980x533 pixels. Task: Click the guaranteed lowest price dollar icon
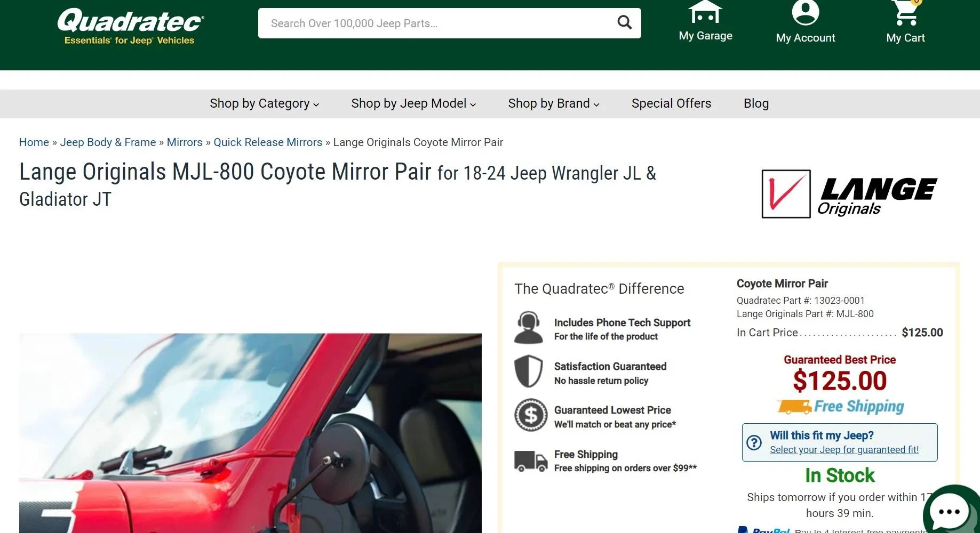pos(531,415)
